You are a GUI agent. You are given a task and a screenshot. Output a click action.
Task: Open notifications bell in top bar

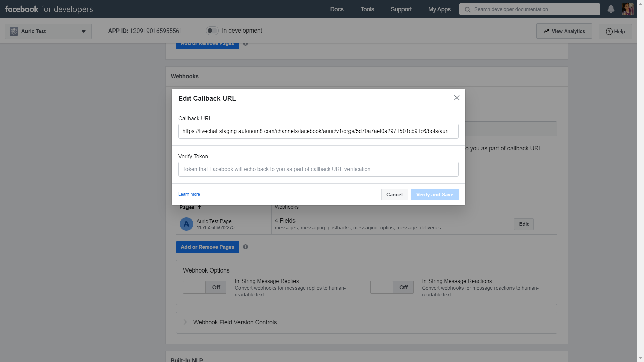(x=611, y=9)
